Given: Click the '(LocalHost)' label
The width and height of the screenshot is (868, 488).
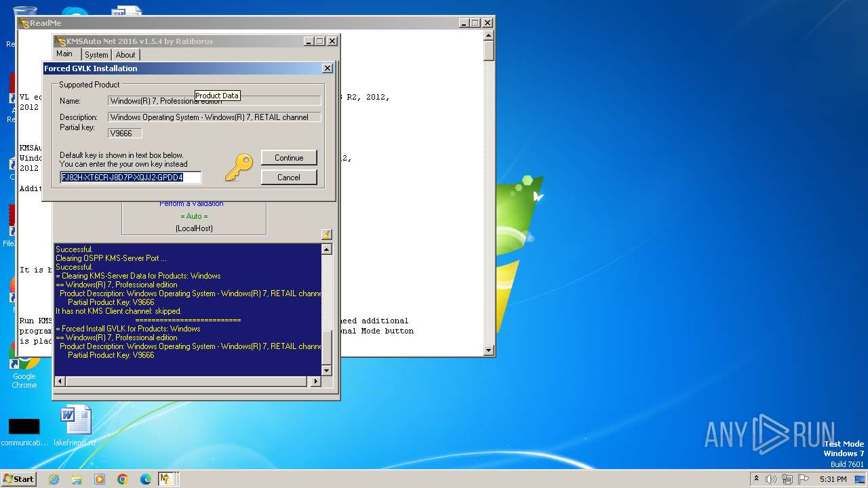Looking at the screenshot, I should click(194, 228).
